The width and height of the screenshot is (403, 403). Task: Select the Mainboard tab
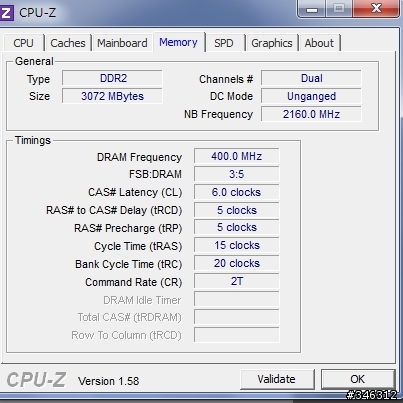[122, 43]
